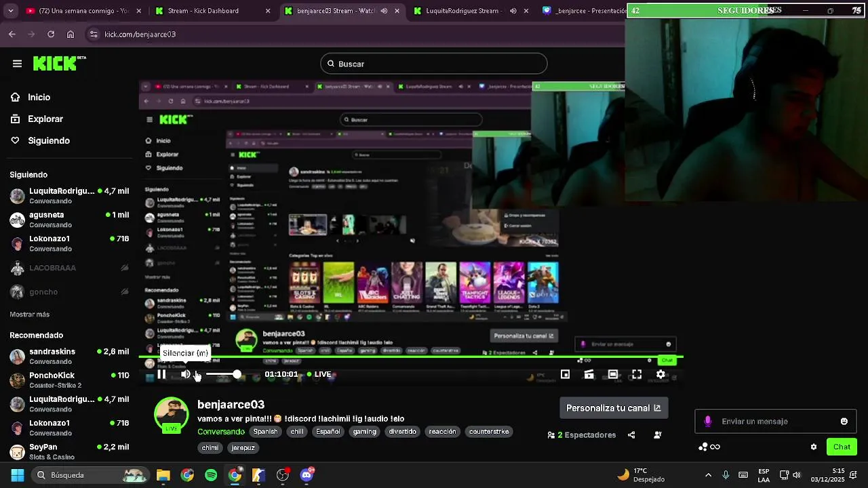Open the Windows Start menu
The width and height of the screenshot is (868, 488).
coord(18,475)
